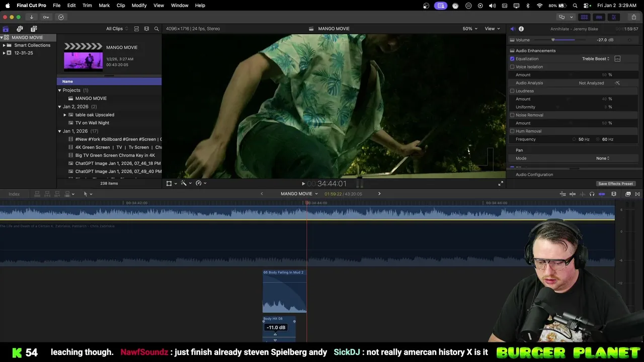This screenshot has width=644, height=362.
Task: Click the Share export icon
Action: tap(633, 17)
